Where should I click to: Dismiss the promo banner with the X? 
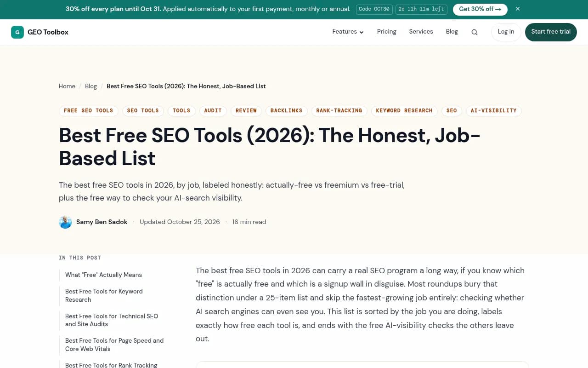pos(518,9)
